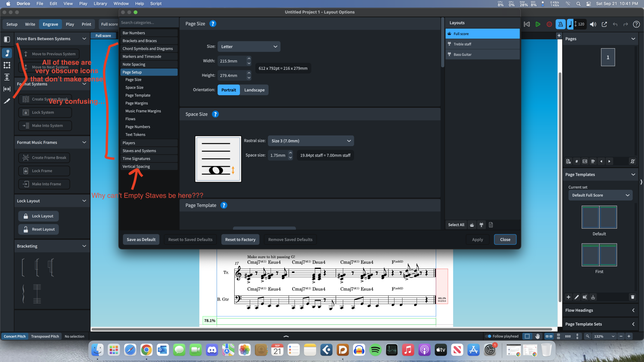Toggle the Follow playhead switch
The image size is (644, 362).
[x=488, y=336]
